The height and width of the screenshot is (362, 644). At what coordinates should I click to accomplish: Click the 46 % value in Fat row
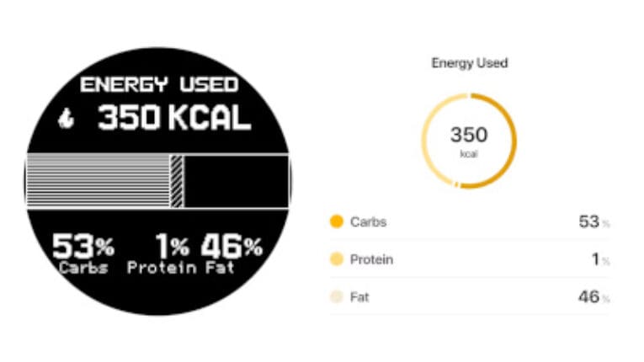pyautogui.click(x=593, y=296)
